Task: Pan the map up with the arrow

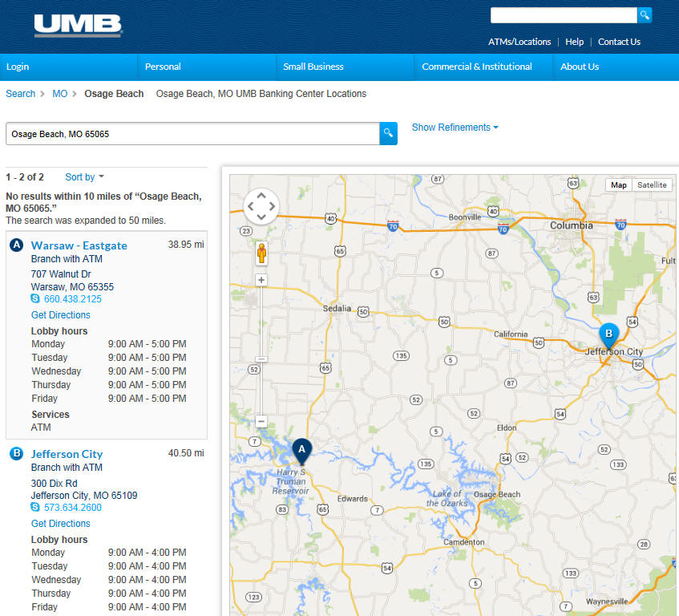Action: (x=261, y=196)
